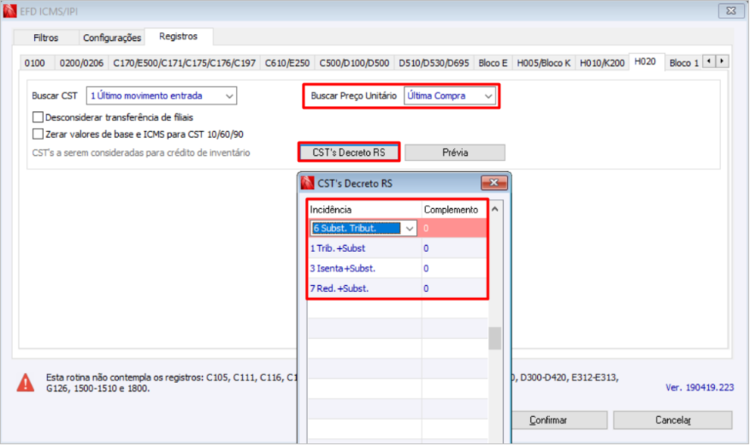Open the 0100 register tab
750x446 pixels.
(35, 63)
